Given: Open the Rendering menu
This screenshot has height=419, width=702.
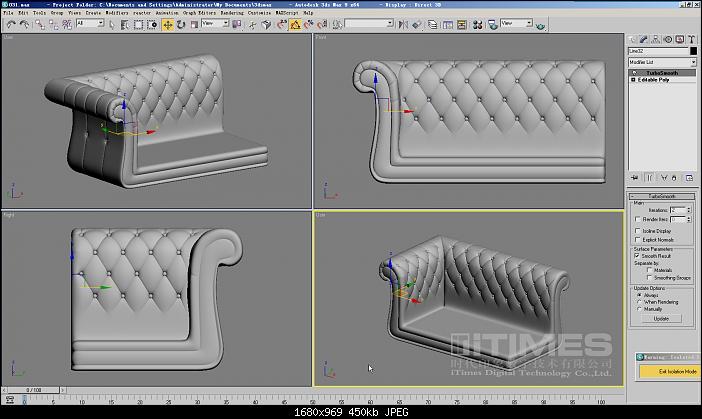Looking at the screenshot, I should (x=231, y=13).
